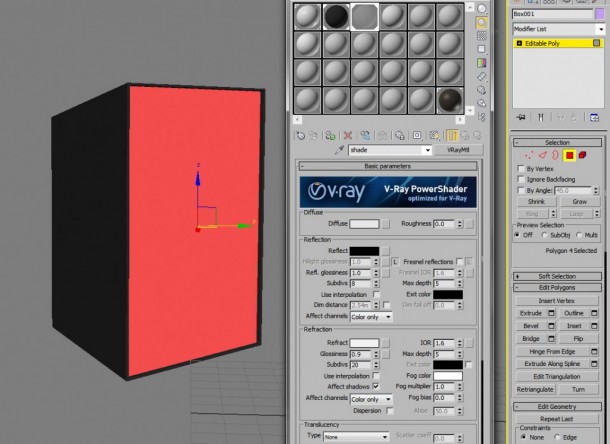Click the Material ID Channel icon
The image size is (610, 444).
[x=417, y=135]
